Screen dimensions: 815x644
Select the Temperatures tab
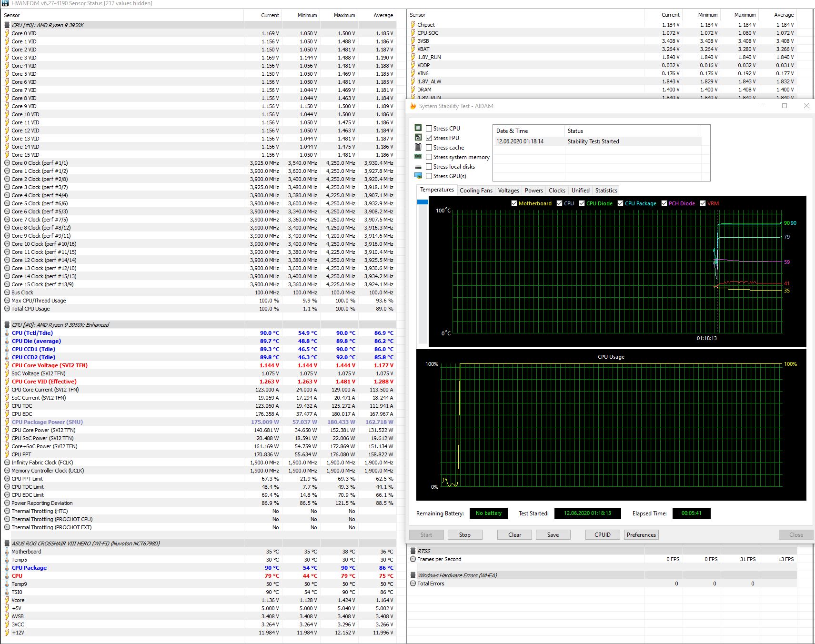(437, 190)
